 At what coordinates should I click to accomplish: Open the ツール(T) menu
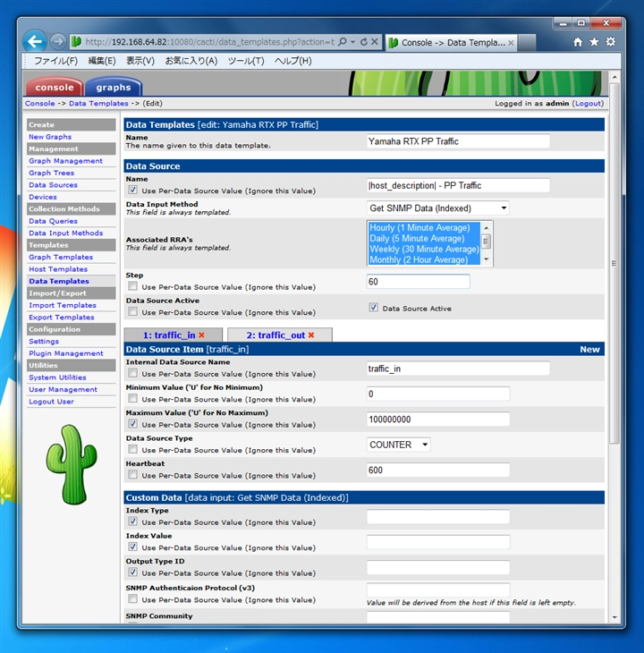(246, 61)
